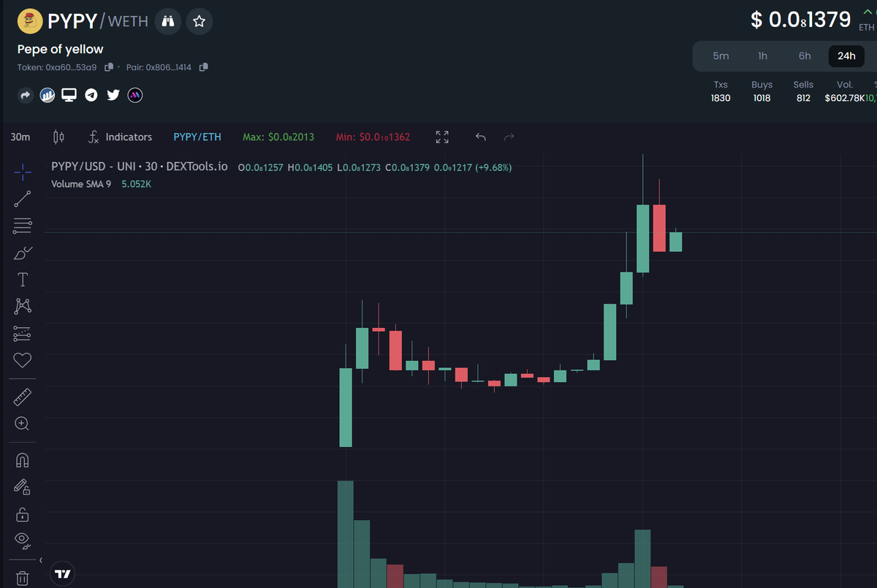Click the trash icon to remove drawings
877x588 pixels.
[23, 578]
